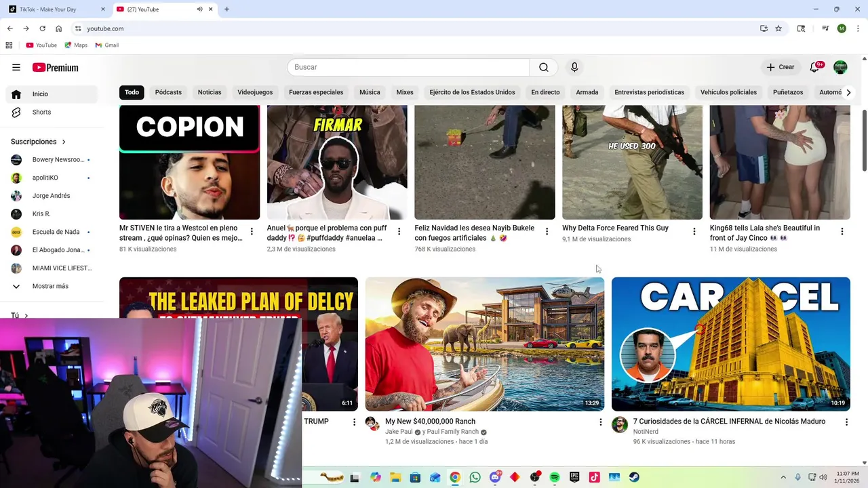
Task: Show hidden system tray icons
Action: 783,477
